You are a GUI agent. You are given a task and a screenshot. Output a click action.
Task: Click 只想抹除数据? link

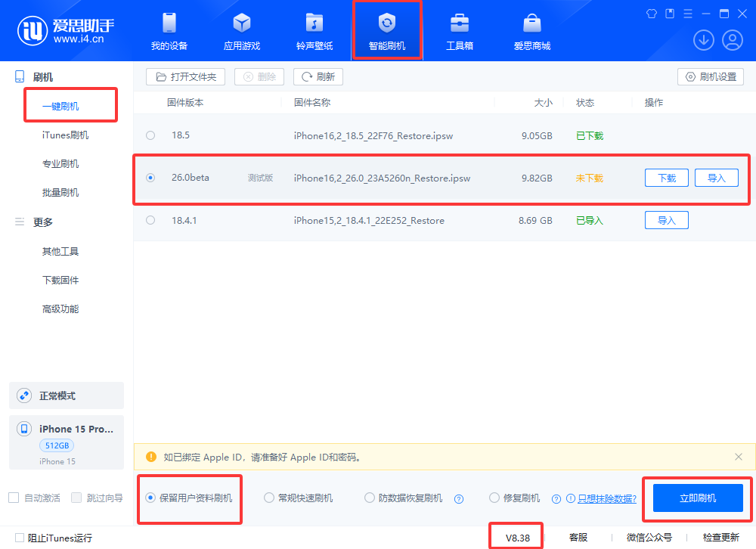(x=606, y=498)
